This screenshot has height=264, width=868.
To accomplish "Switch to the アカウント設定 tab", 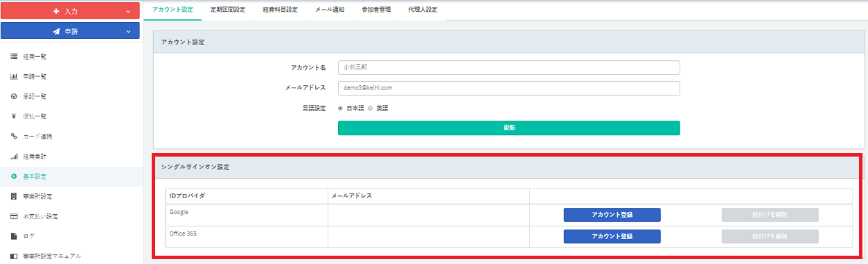I will click(172, 10).
